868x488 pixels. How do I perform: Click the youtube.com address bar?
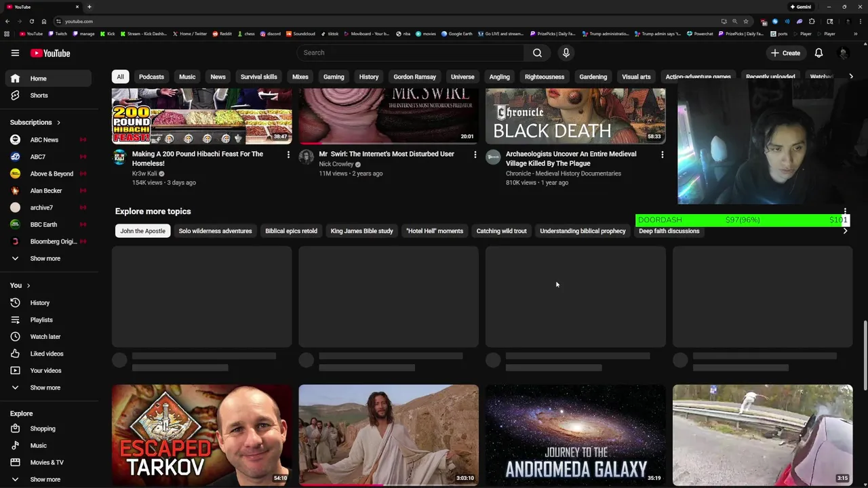pyautogui.click(x=387, y=21)
